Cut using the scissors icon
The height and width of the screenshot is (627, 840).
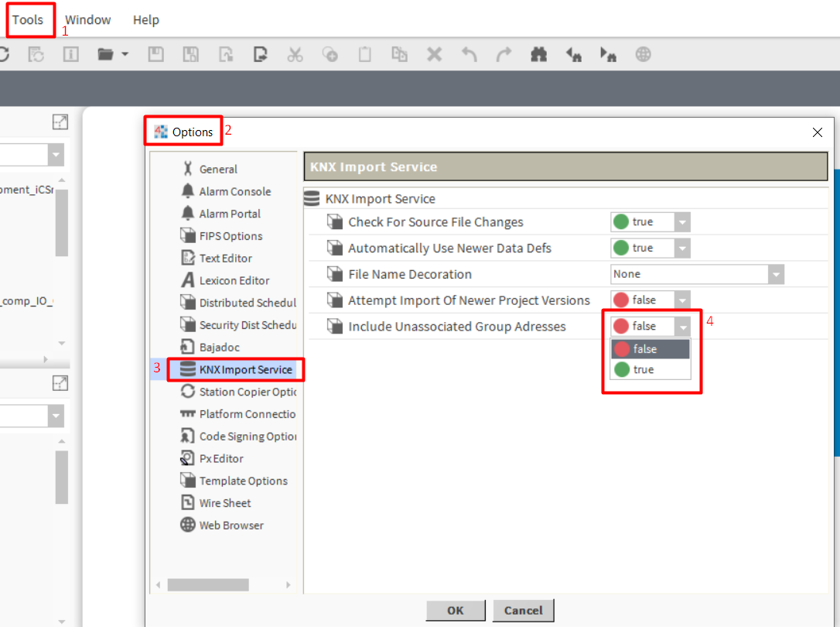[x=295, y=54]
